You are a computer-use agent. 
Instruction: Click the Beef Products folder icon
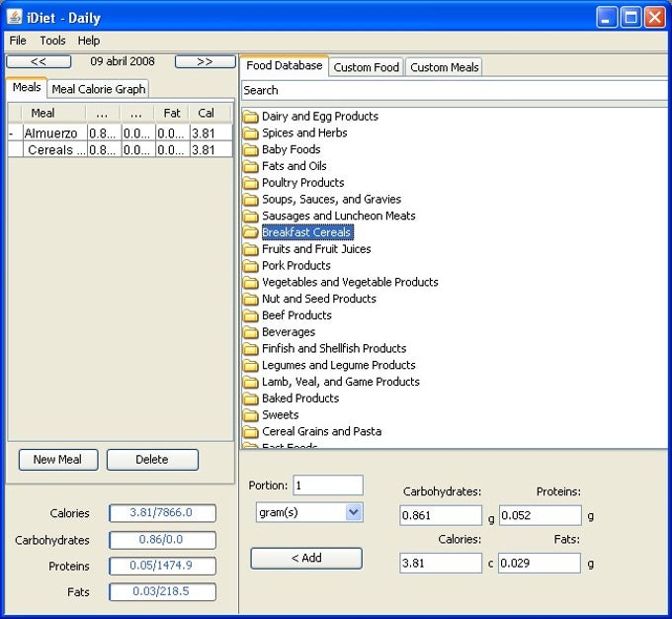coord(251,315)
